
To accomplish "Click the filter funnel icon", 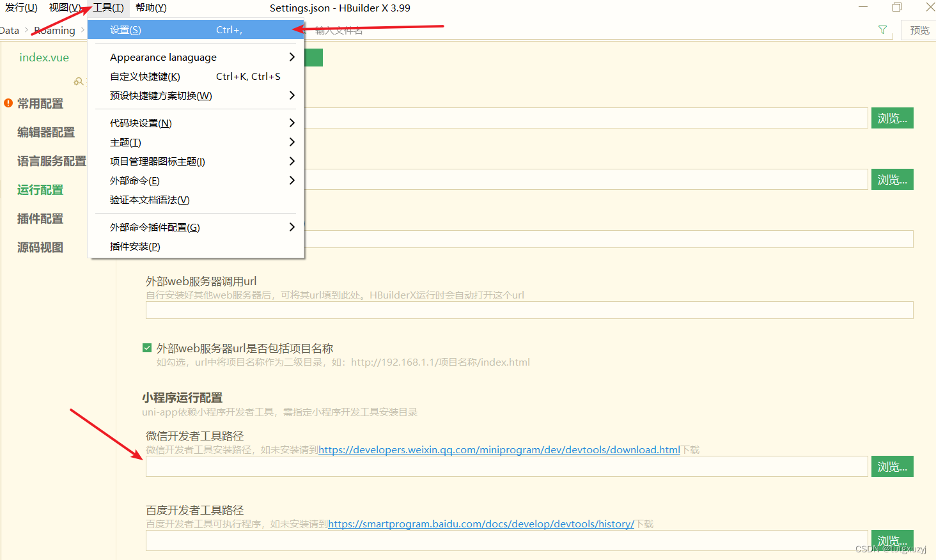I will point(882,30).
